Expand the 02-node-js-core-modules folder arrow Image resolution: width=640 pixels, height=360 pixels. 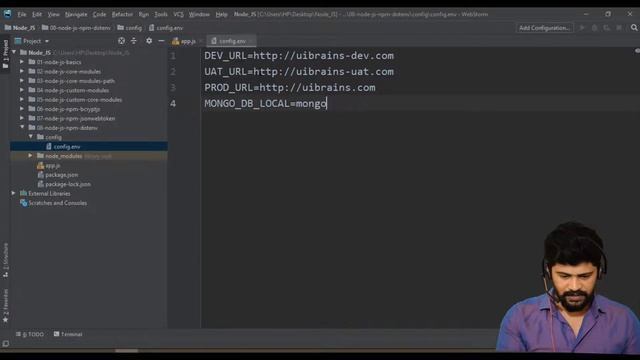(x=22, y=71)
